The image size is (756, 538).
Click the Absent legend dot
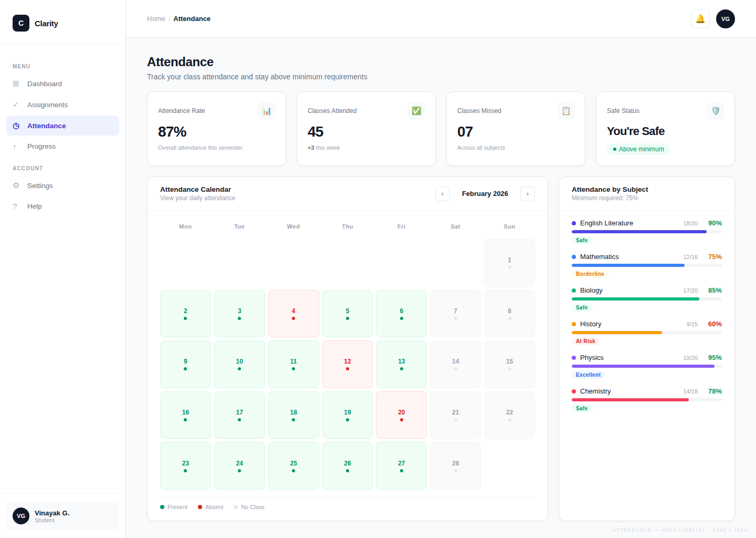(200, 507)
